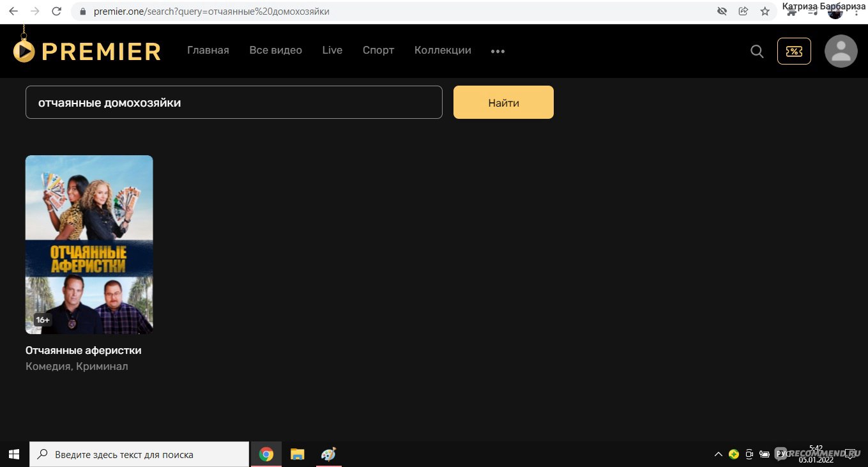Open Все видео section

(276, 50)
